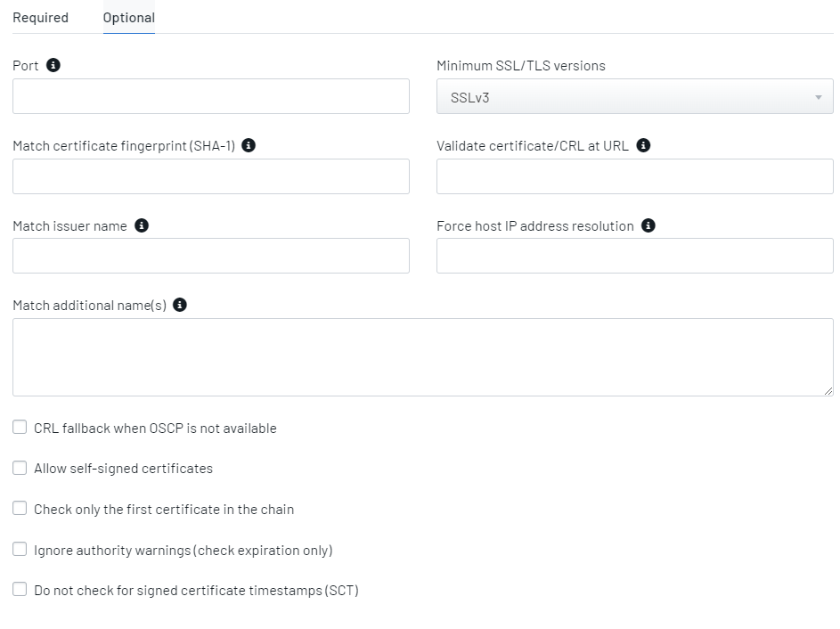The image size is (840, 629).
Task: Enable CRL fallback when OSCP is not available
Action: point(20,427)
